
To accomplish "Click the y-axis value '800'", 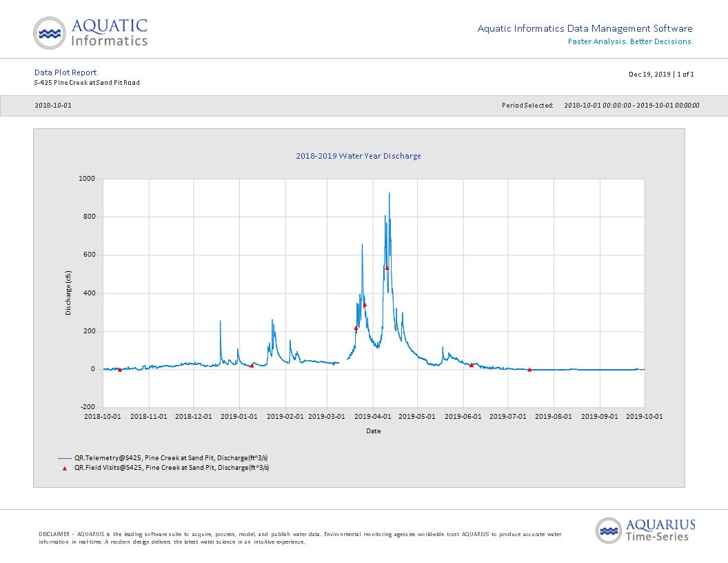I will (x=89, y=217).
